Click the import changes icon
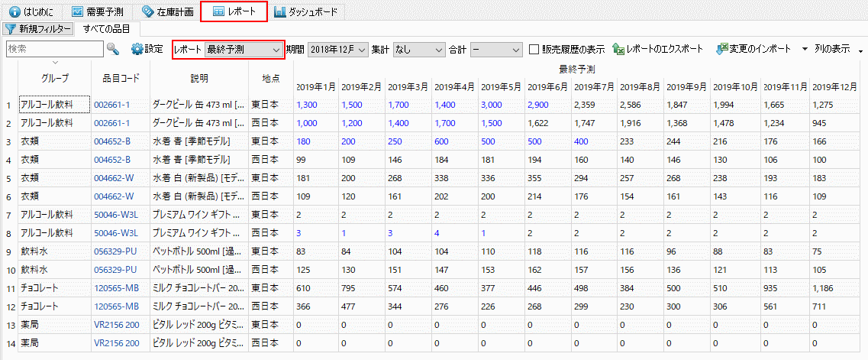 [721, 49]
